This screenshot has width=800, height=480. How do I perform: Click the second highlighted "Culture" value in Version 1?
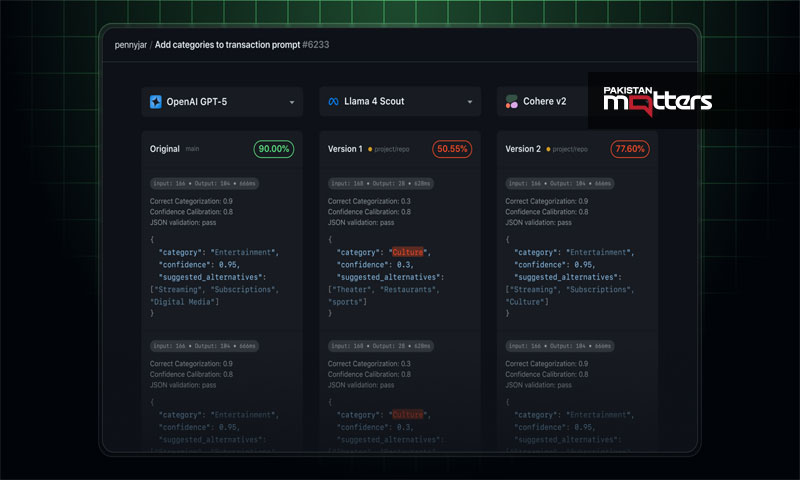coord(408,415)
